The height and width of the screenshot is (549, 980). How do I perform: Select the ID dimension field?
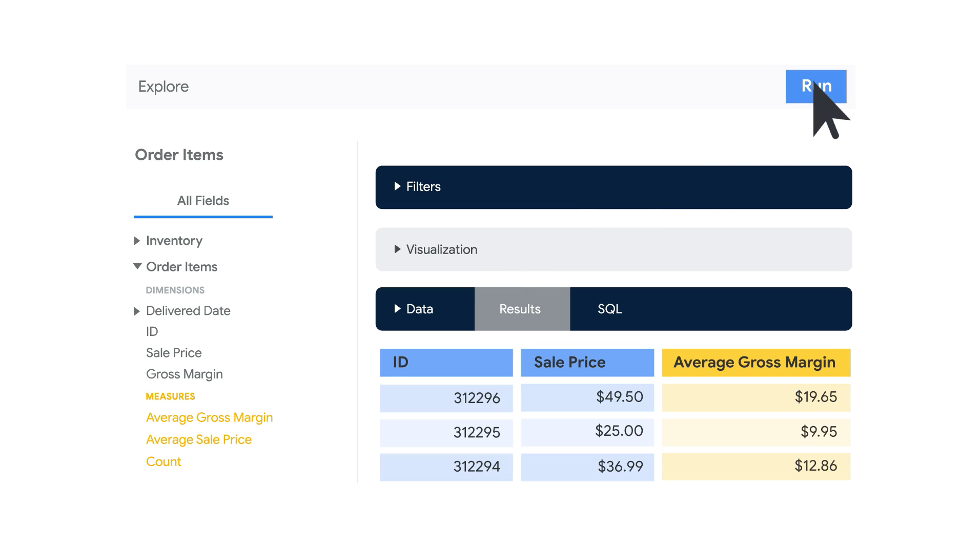point(152,332)
